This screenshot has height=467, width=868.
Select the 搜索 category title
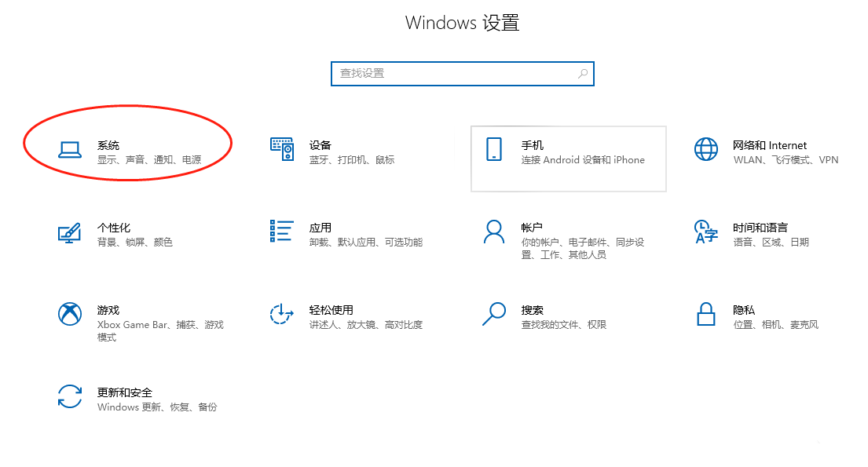(532, 310)
